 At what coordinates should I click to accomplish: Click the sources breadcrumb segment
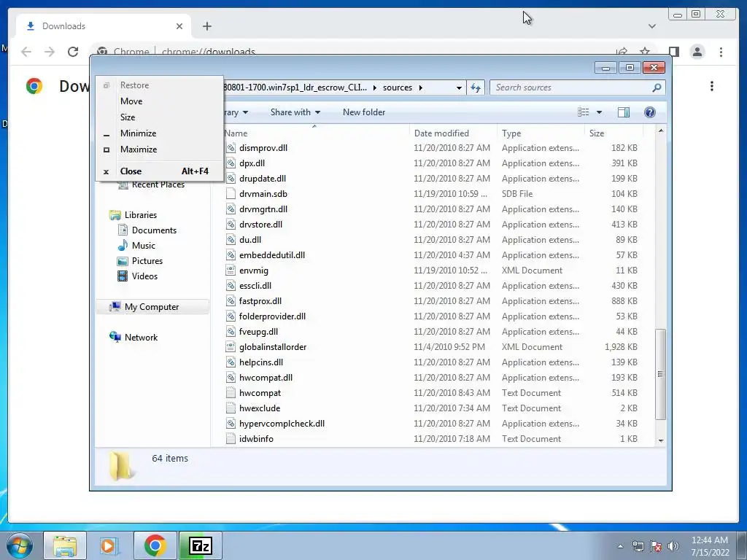[x=398, y=87]
